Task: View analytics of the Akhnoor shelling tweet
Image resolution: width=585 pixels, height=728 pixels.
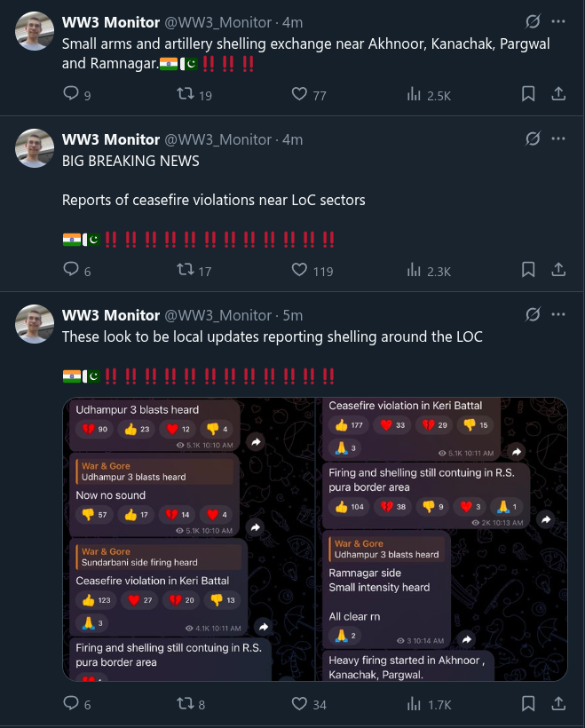Action: 414,95
